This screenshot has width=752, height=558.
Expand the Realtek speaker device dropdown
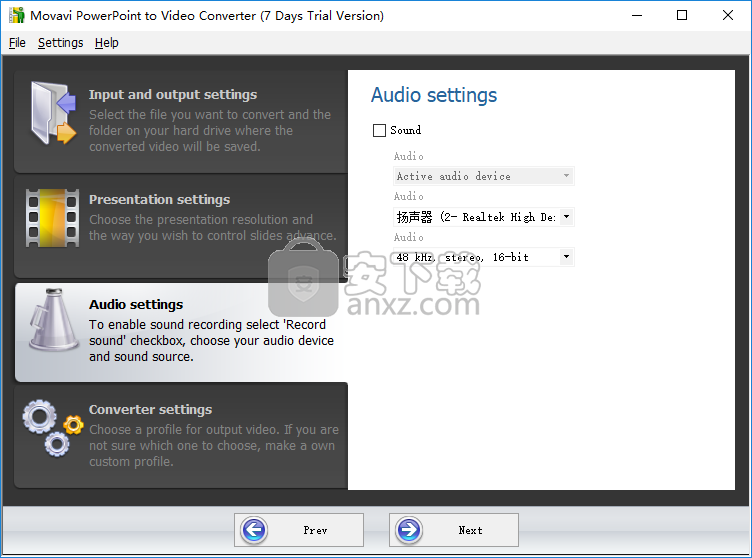(x=483, y=217)
